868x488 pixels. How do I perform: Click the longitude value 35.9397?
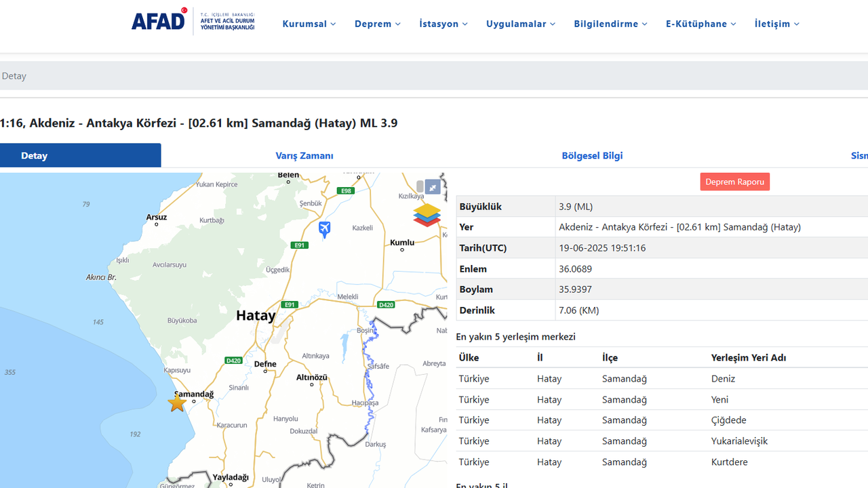pos(575,289)
